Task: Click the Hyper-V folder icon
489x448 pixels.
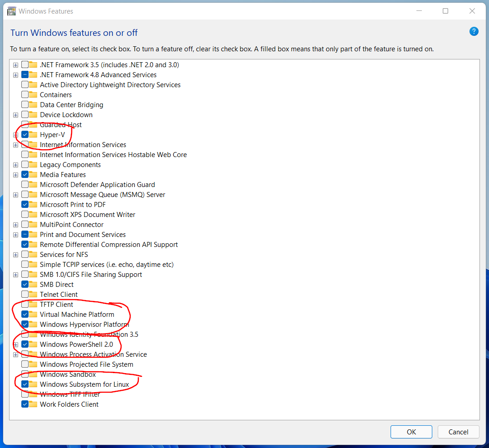Action: tap(33, 134)
